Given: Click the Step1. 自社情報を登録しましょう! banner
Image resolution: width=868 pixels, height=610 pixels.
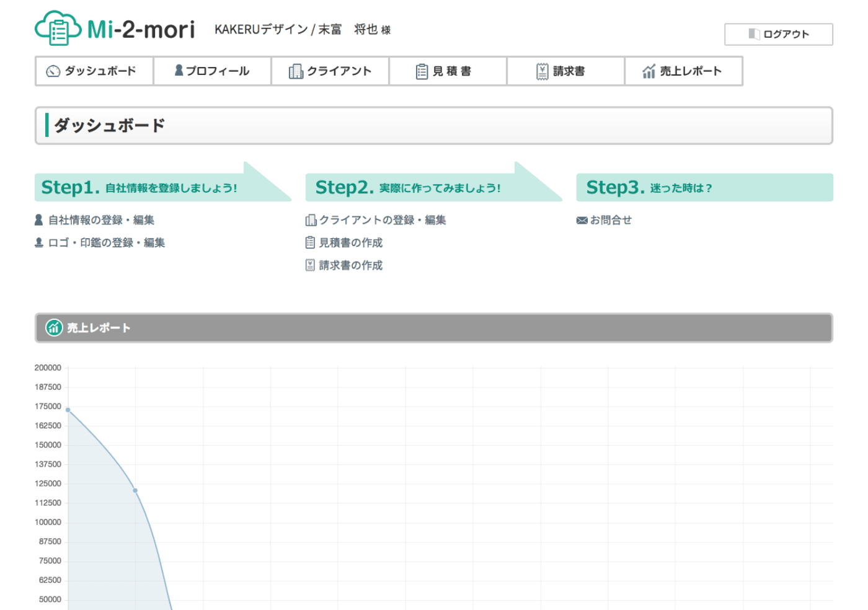Looking at the screenshot, I should pos(162,187).
